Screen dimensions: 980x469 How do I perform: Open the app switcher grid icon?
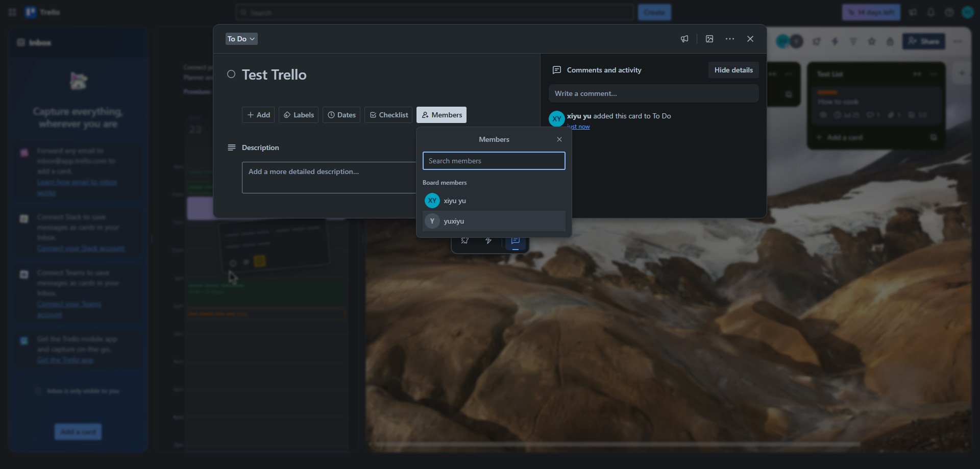click(x=12, y=12)
